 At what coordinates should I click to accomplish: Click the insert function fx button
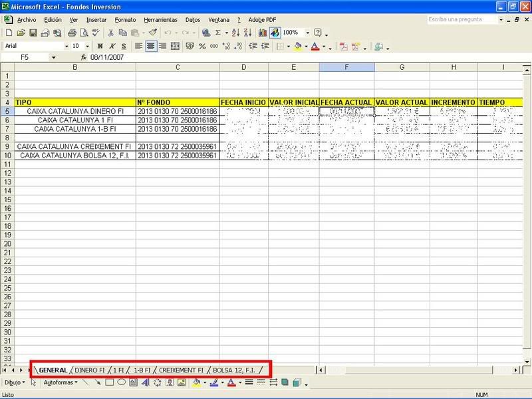84,57
